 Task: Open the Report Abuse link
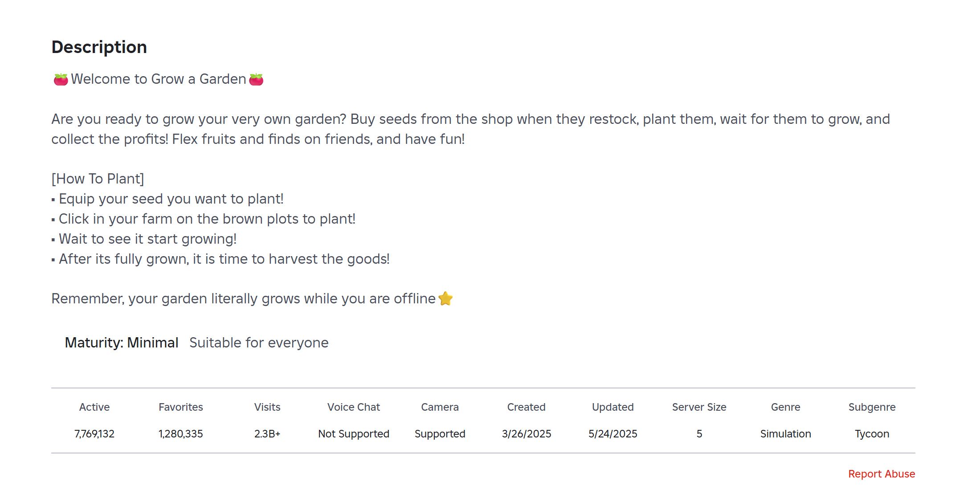(x=881, y=474)
